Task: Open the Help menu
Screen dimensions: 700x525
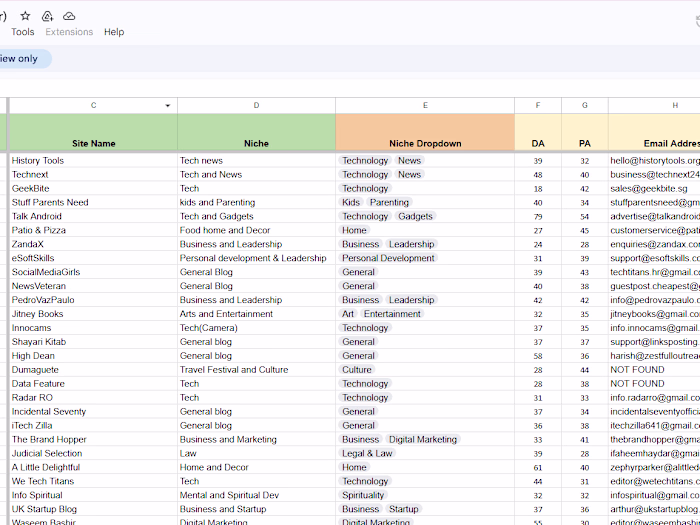Action: (x=114, y=32)
